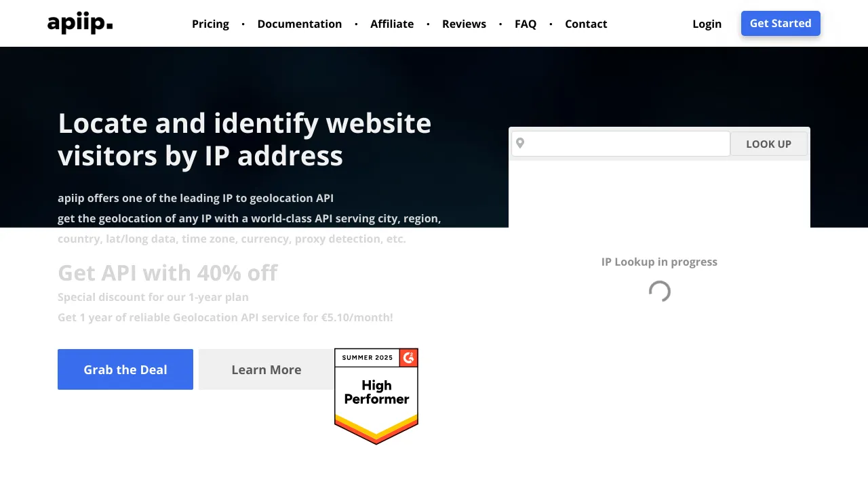Screen dimensions: 868x488
Task: Click the loading spinner icon
Action: (x=659, y=291)
